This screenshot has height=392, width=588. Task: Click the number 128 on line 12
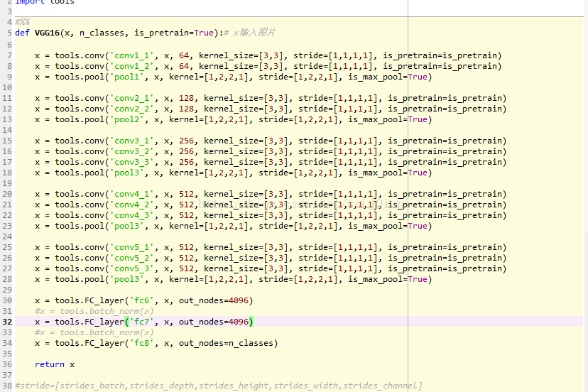coord(186,109)
